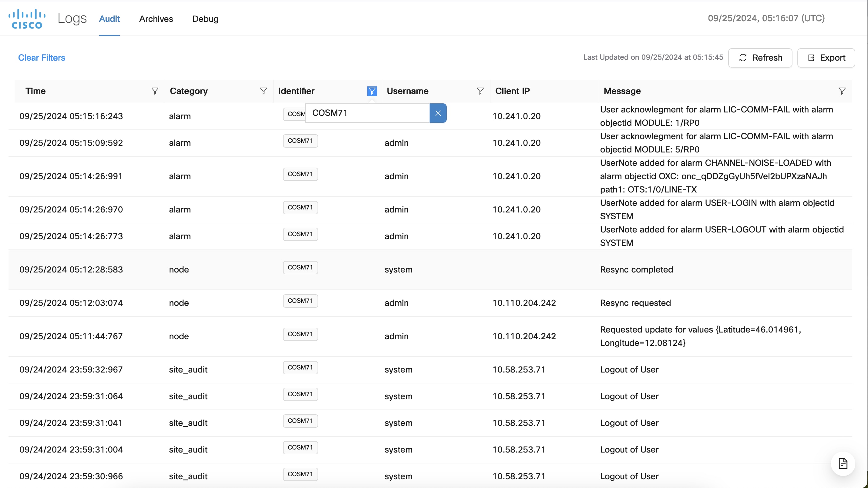
Task: Click the current UTC date-time display
Action: 766,18
